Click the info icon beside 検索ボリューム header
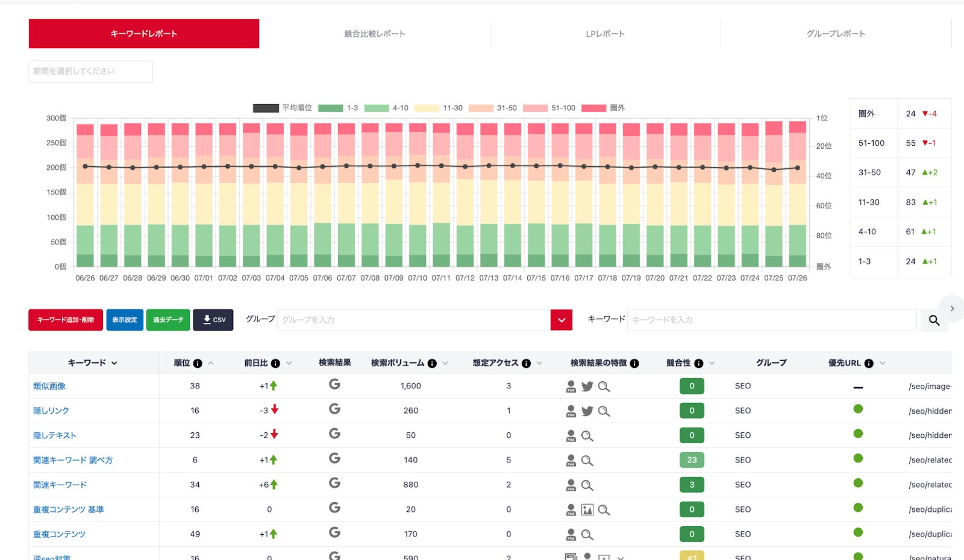 pyautogui.click(x=432, y=363)
